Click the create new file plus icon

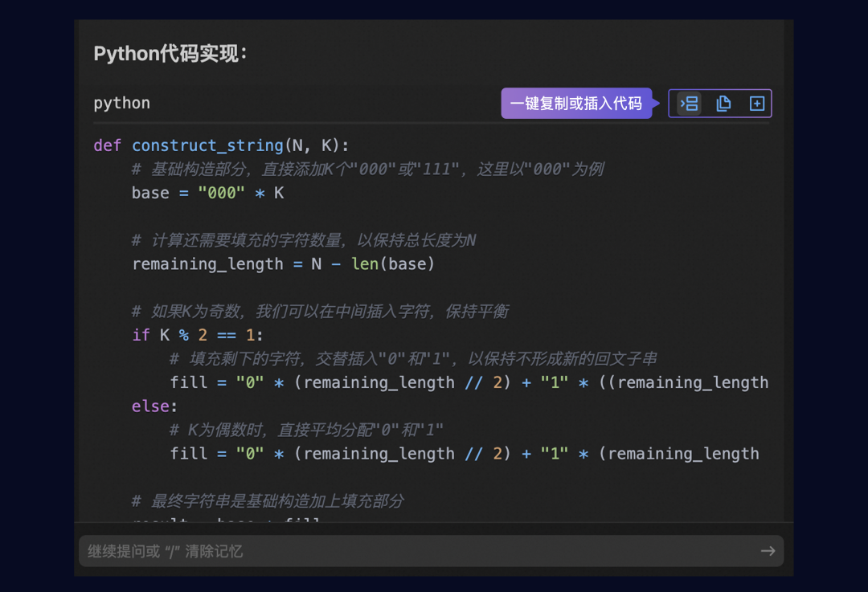click(x=757, y=104)
